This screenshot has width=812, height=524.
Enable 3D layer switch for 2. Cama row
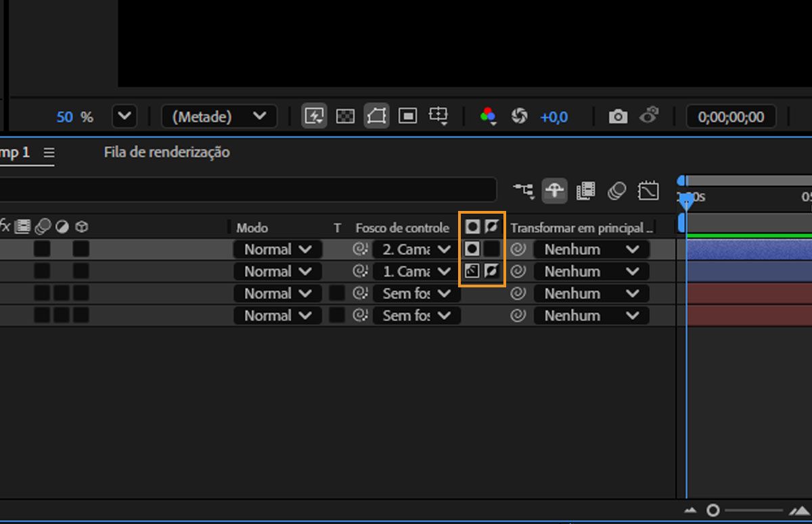[81, 249]
